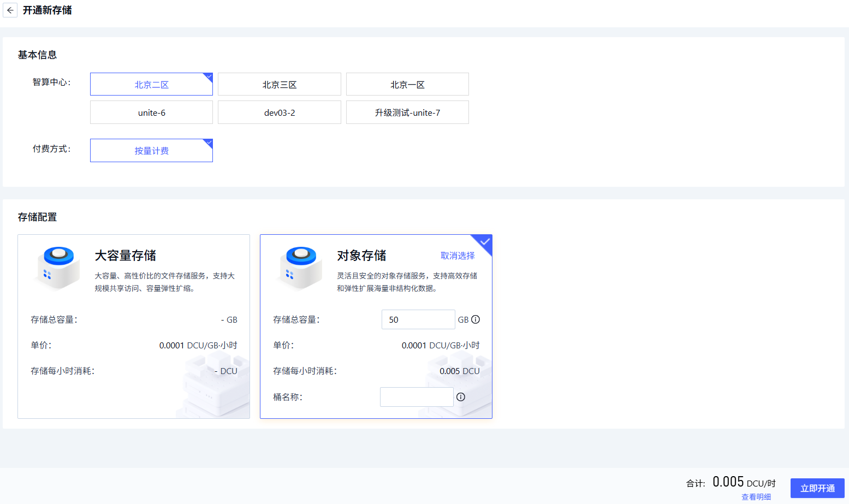
Task: Click checkmark corner on 对象存储 card
Action: [x=484, y=242]
